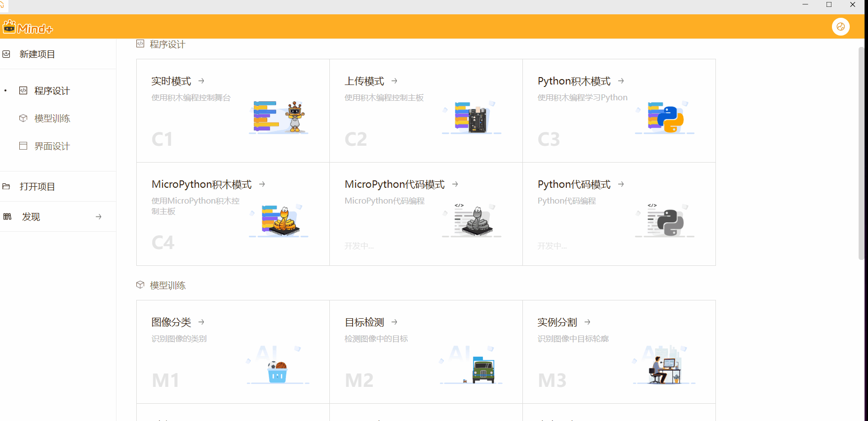Click the C1 label on the 实时模式 card
This screenshot has width=868, height=421.
click(162, 139)
